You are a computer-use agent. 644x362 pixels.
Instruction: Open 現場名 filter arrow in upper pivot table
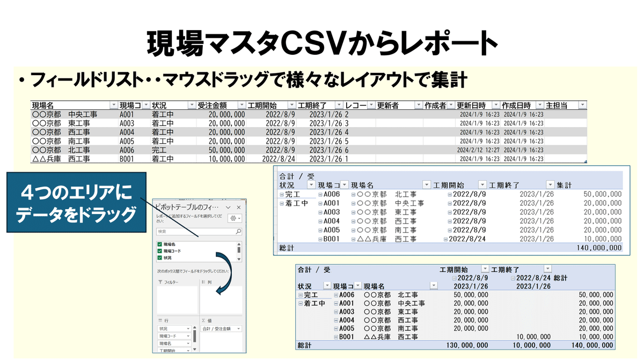tap(427, 185)
